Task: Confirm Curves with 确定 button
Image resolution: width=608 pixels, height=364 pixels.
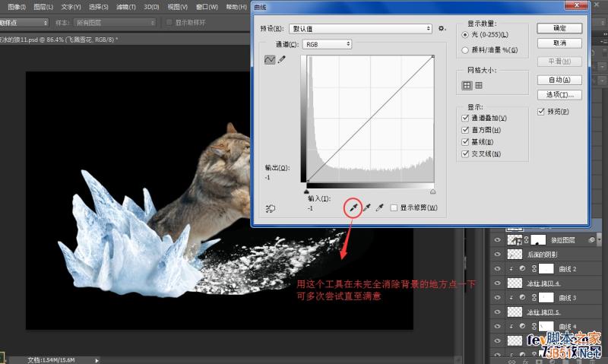Action: (x=559, y=28)
